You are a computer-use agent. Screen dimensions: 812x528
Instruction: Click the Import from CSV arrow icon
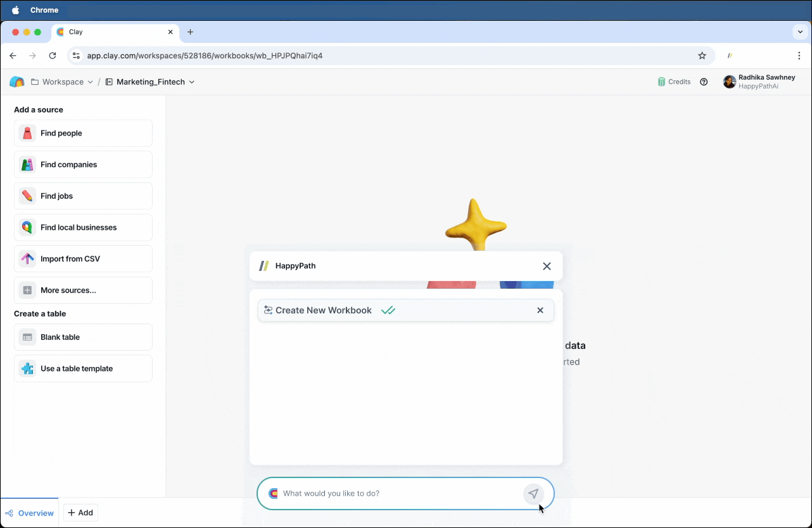click(x=27, y=259)
